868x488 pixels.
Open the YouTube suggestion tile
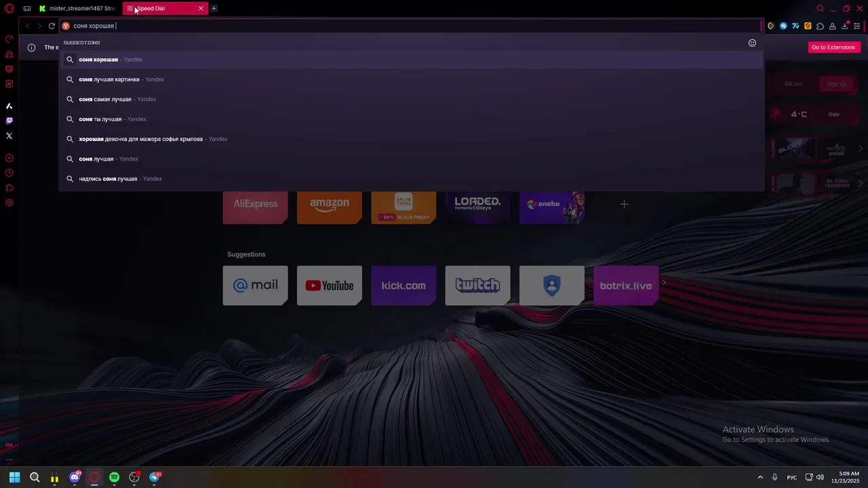click(x=330, y=285)
